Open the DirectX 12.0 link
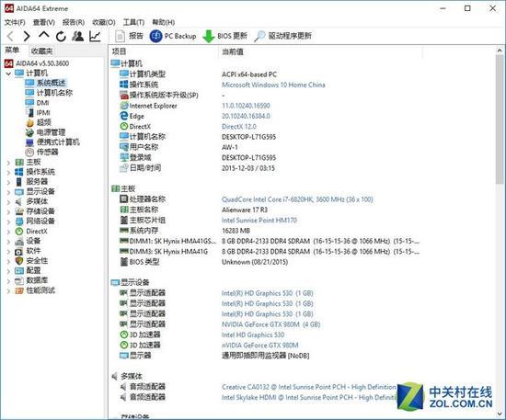This screenshot has height=420, width=506. (x=239, y=127)
